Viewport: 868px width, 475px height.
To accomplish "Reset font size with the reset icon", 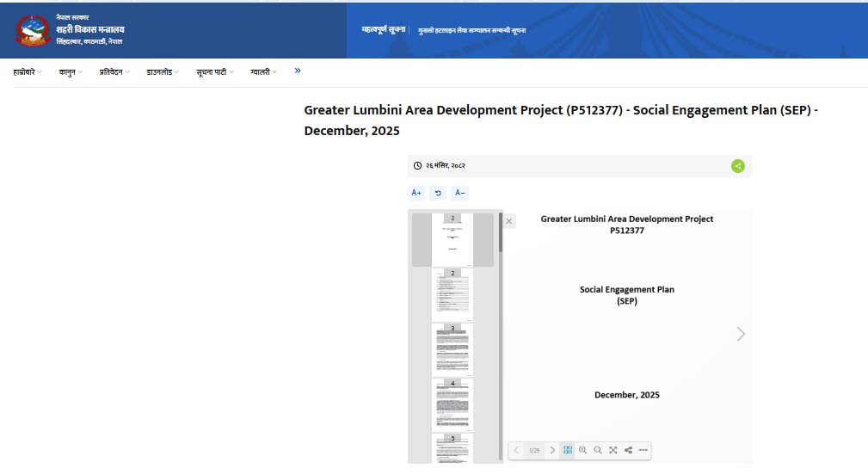I will 438,193.
